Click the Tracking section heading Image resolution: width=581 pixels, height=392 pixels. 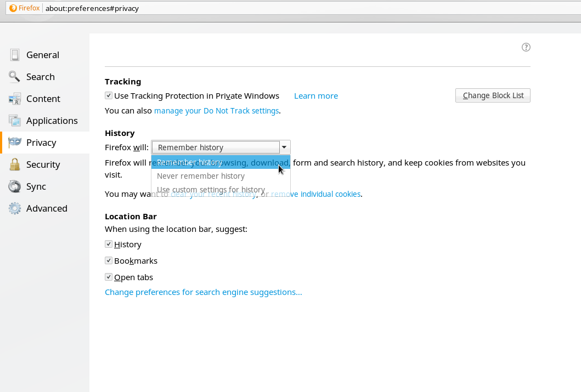click(123, 82)
